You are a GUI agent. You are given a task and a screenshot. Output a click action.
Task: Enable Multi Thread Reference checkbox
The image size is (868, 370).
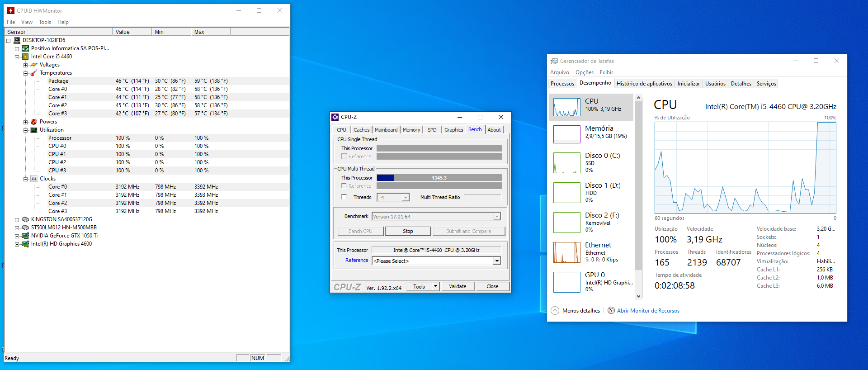344,185
